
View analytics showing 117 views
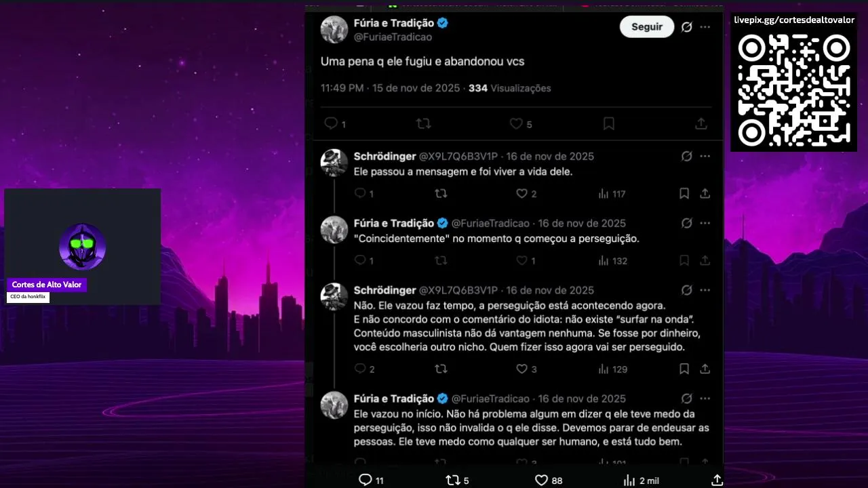point(612,194)
